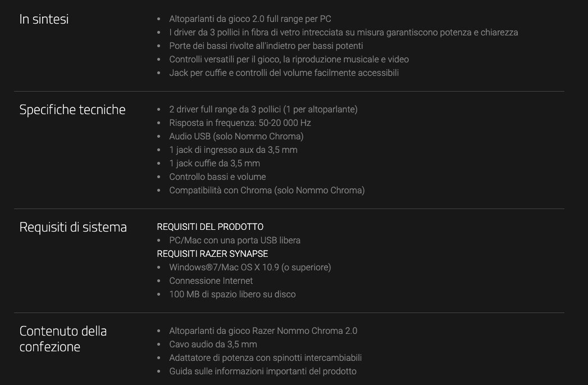Click the 'Jack per cuffie e controlli' line

284,73
